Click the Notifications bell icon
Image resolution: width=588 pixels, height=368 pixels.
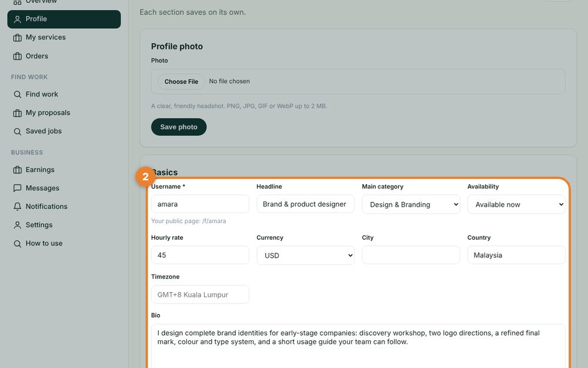(x=17, y=207)
